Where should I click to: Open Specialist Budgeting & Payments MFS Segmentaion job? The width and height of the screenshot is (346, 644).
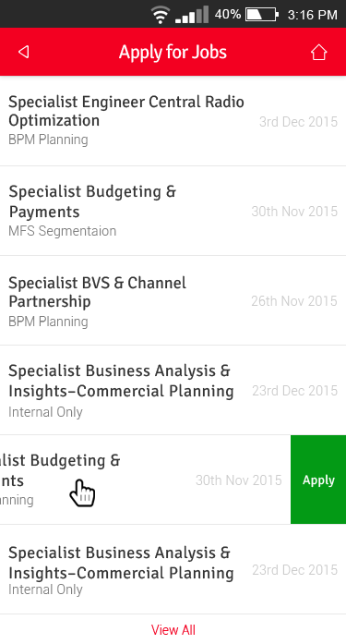(173, 211)
